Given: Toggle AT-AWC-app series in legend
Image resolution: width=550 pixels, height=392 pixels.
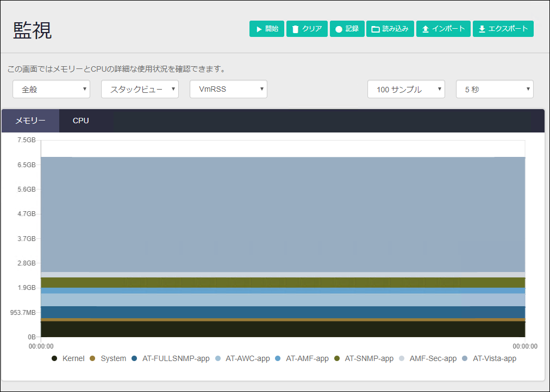Looking at the screenshot, I should point(242,358).
